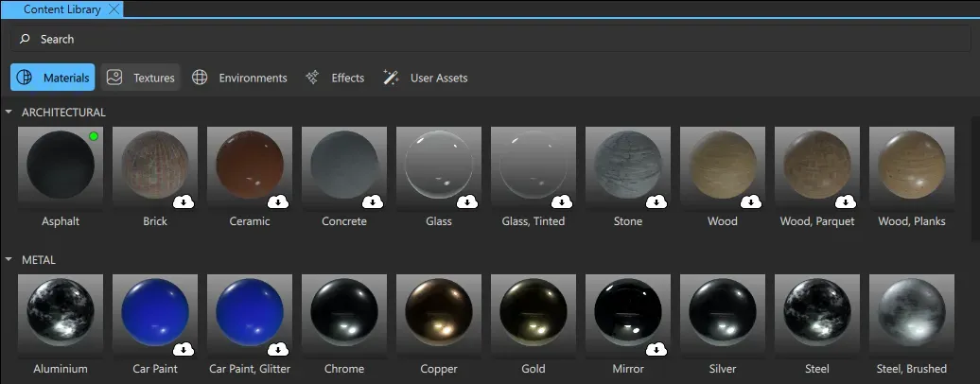Click into the Search field
Image resolution: width=980 pixels, height=384 pixels.
click(490, 39)
